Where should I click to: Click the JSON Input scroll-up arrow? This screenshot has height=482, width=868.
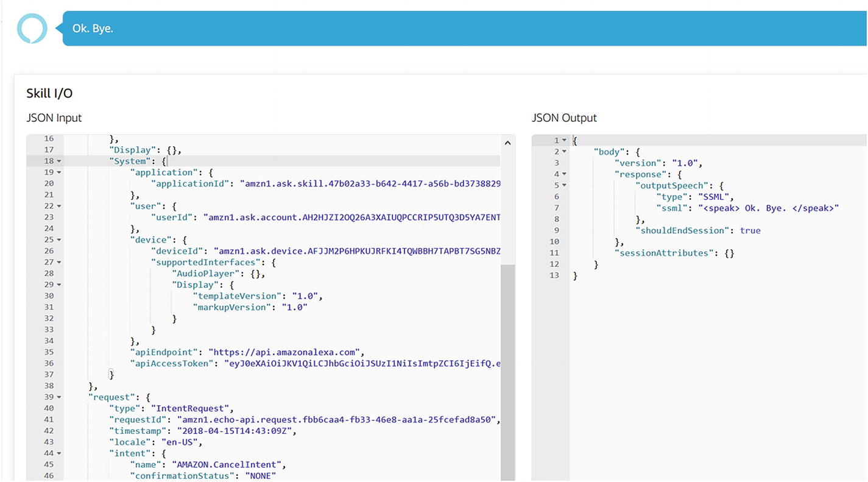507,143
